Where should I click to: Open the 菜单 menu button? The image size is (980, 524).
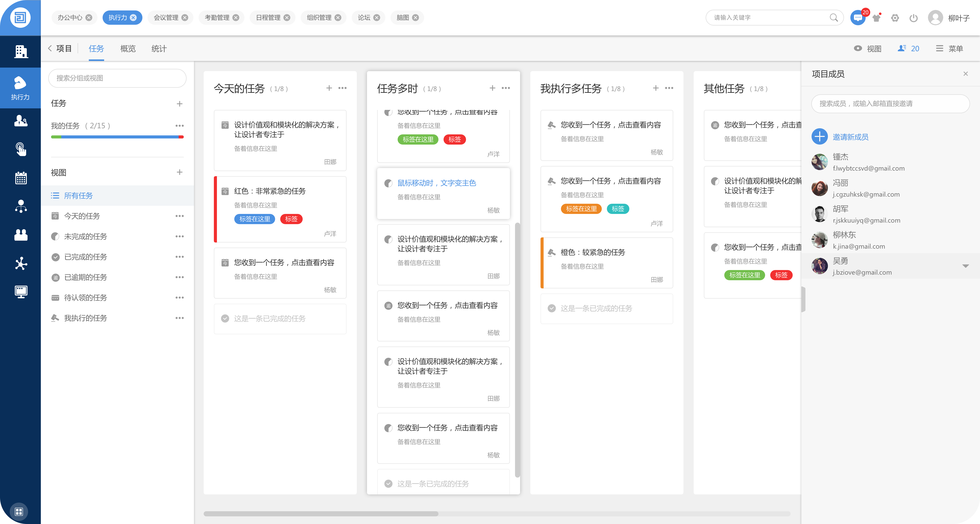point(950,49)
